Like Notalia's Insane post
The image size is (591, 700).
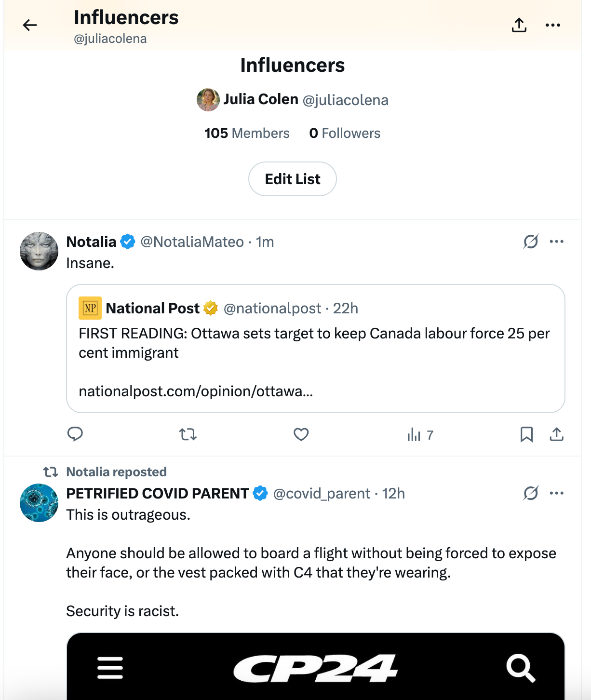[301, 434]
